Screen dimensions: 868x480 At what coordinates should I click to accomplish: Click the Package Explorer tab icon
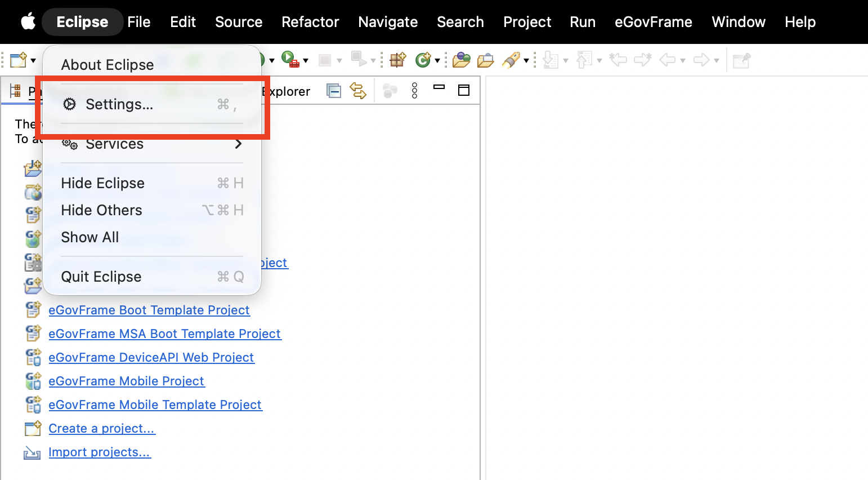16,91
